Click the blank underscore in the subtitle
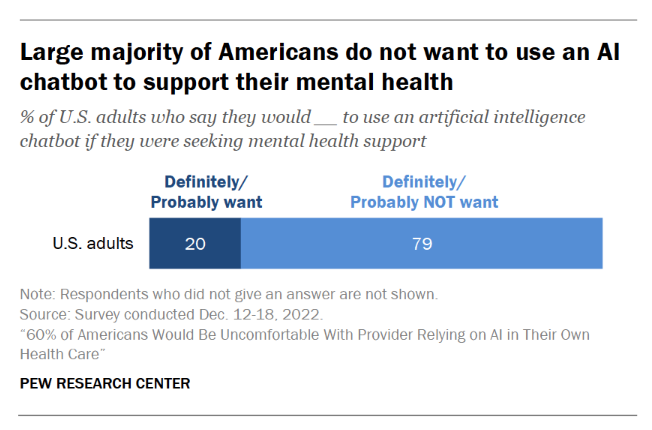The image size is (652, 430). tap(326, 117)
